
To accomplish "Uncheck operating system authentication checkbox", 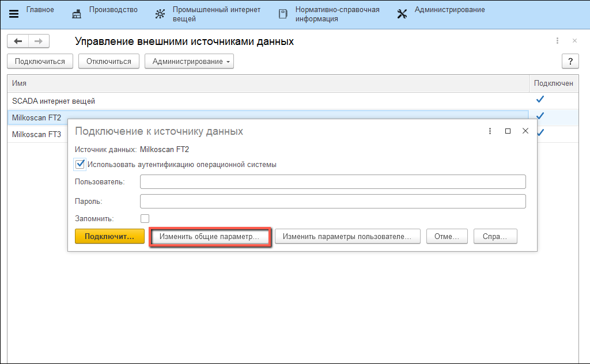I will point(80,164).
